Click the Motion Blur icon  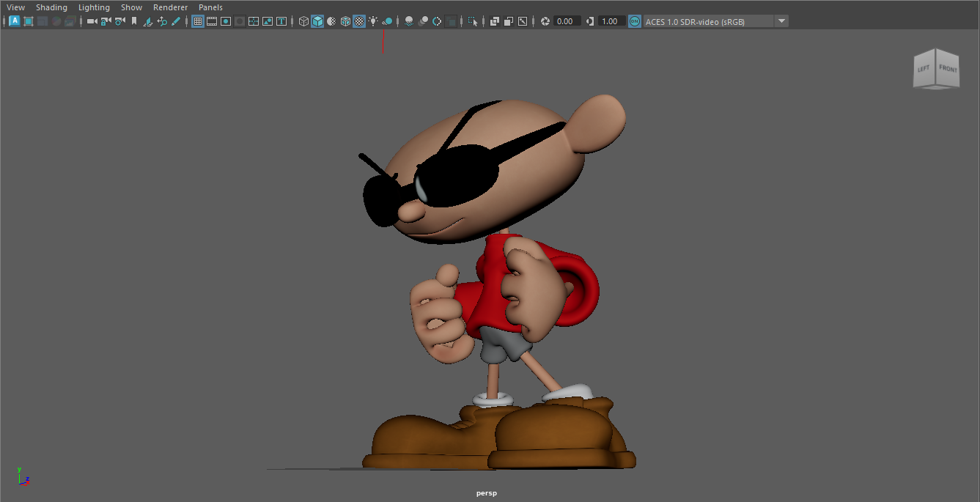tap(423, 21)
